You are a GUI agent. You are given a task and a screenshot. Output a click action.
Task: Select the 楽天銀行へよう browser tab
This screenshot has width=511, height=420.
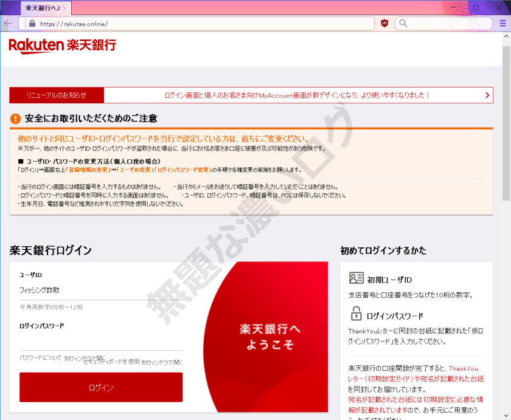point(46,8)
